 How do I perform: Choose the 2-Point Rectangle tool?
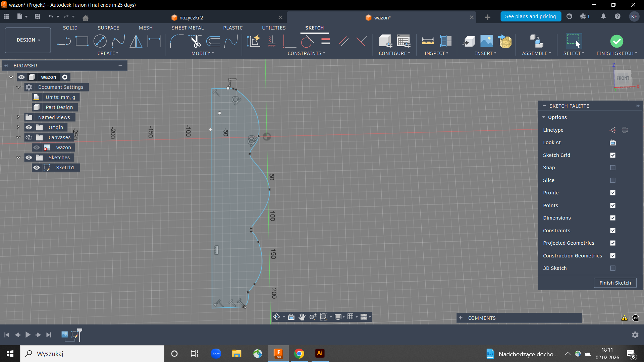click(82, 41)
